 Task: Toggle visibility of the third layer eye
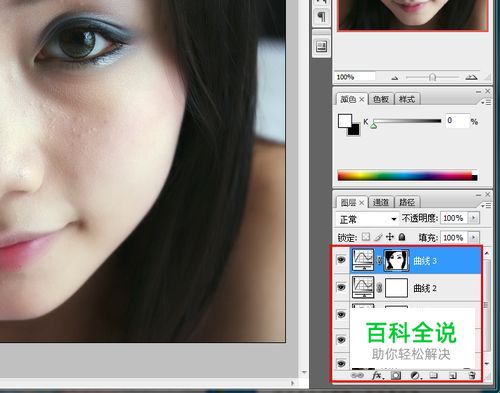pos(341,314)
